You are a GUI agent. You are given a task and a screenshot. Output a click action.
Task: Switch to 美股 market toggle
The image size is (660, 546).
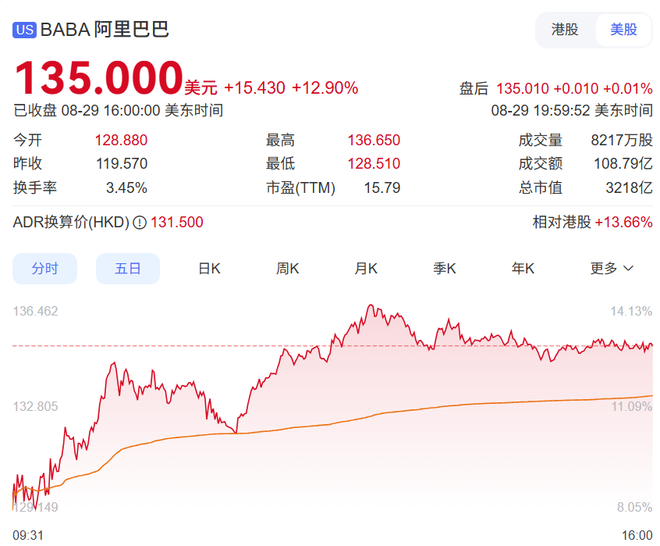click(x=623, y=29)
